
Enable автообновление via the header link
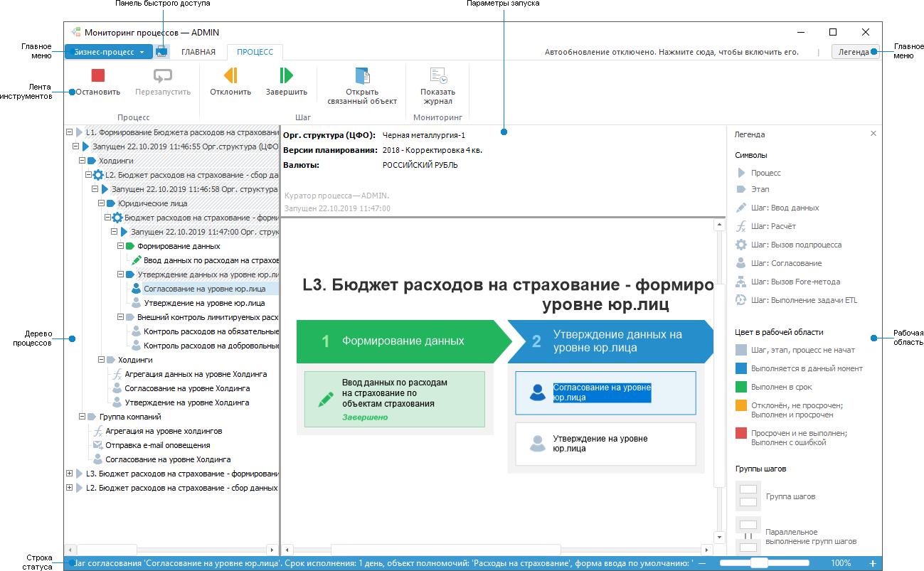click(x=671, y=51)
